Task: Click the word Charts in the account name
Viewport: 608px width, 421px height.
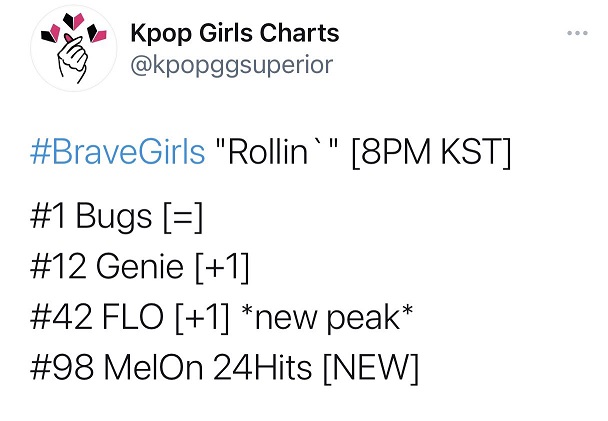Action: tap(299, 33)
